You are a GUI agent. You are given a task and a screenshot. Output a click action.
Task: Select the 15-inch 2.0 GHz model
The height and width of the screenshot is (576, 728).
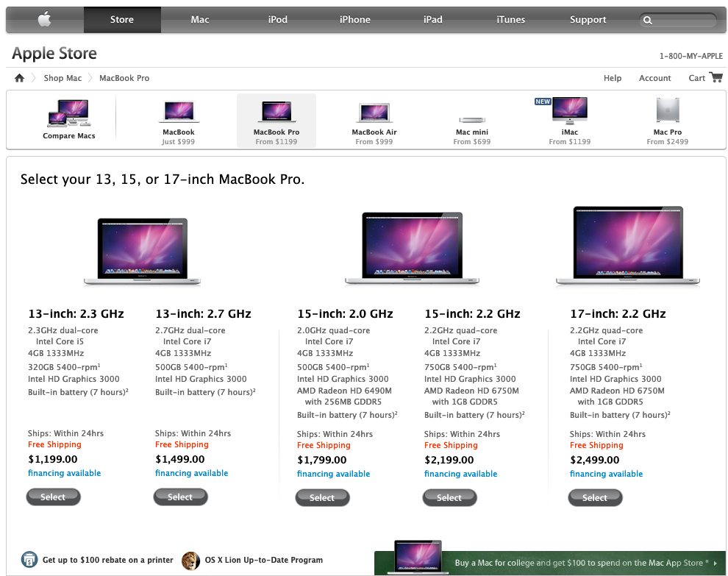pyautogui.click(x=322, y=498)
